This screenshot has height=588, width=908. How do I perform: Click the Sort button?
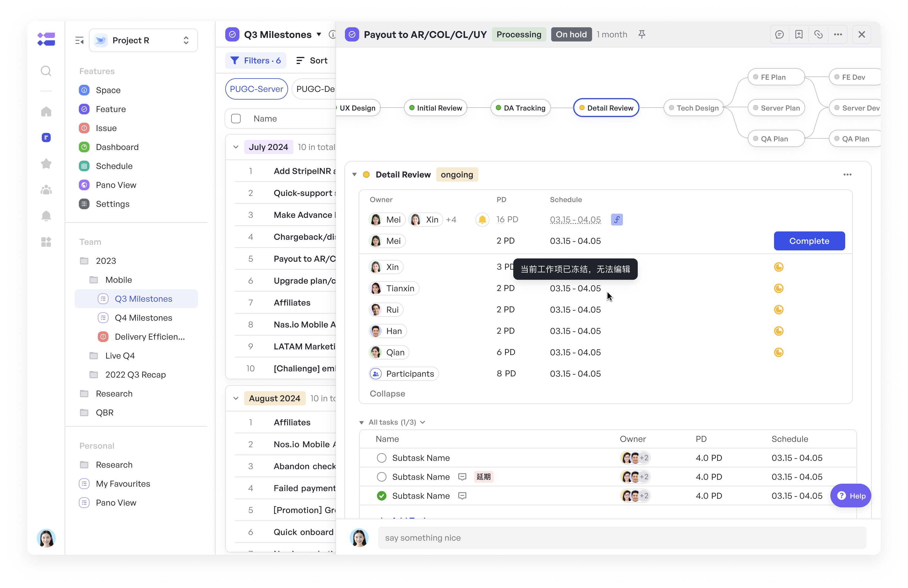tap(312, 61)
